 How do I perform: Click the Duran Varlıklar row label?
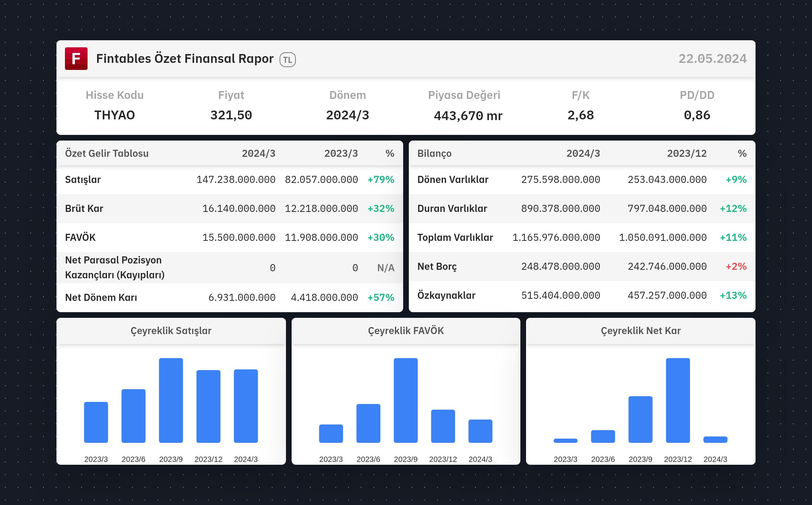point(452,208)
